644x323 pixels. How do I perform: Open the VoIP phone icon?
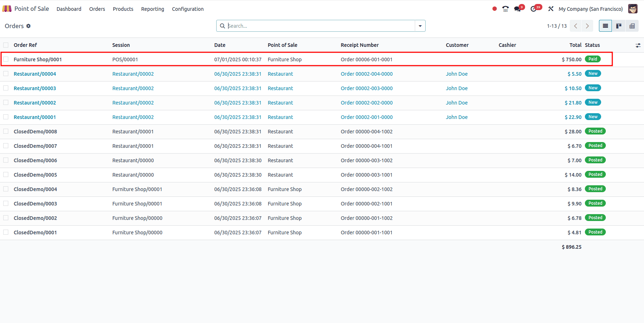coord(505,9)
